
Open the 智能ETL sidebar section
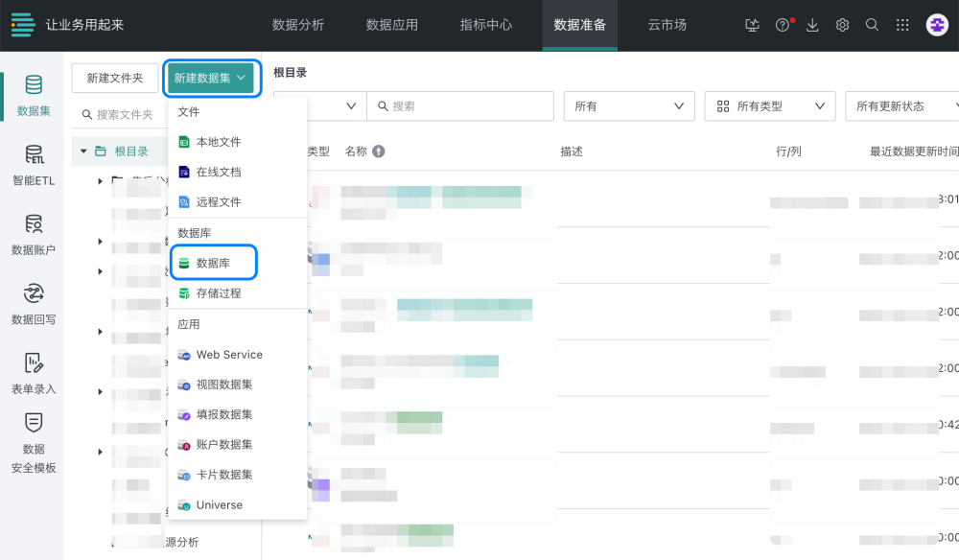(33, 165)
